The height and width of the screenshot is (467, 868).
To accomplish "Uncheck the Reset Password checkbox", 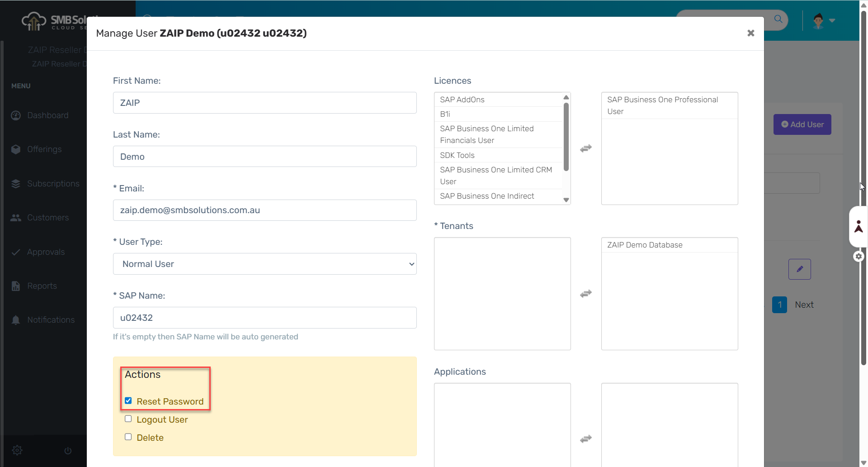I will [x=128, y=401].
